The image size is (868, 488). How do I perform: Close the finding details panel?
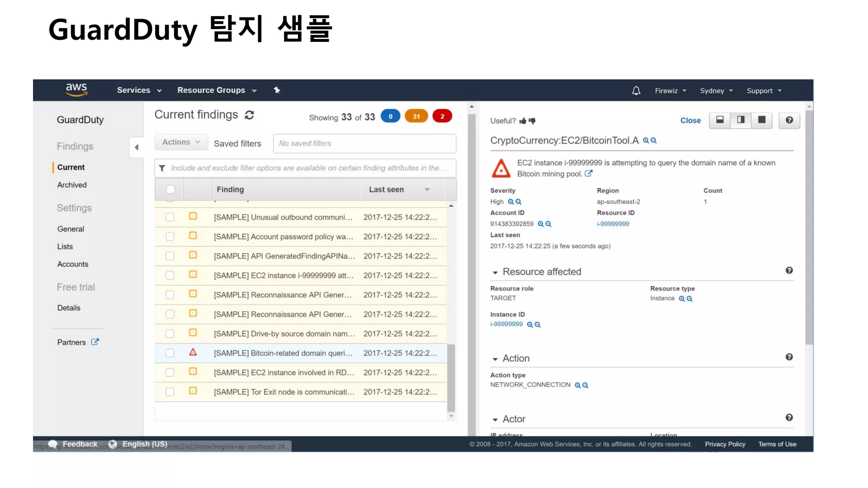point(690,121)
